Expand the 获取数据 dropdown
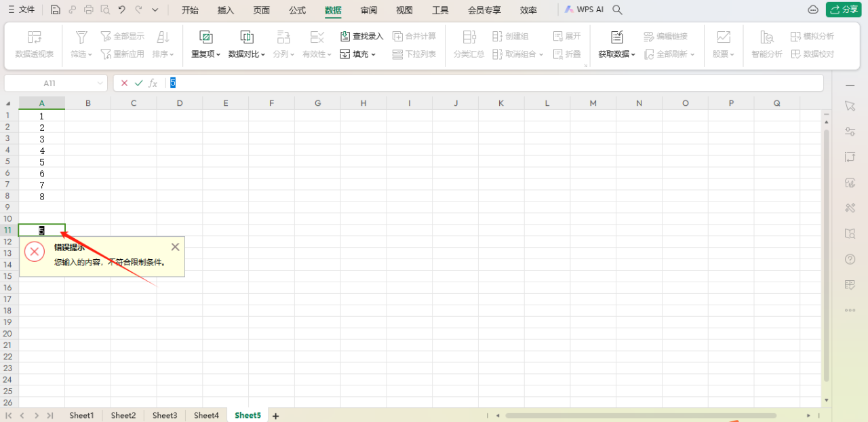The image size is (868, 422). click(633, 54)
